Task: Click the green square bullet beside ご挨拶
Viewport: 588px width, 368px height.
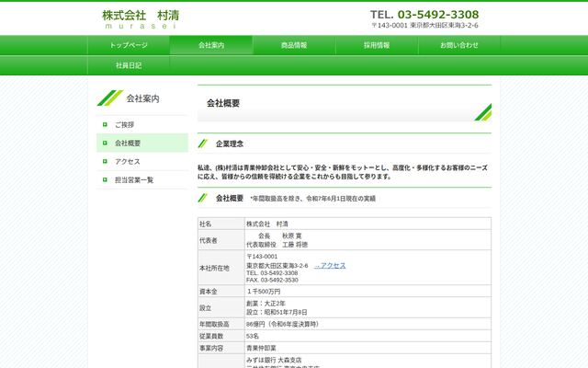Action: pos(105,124)
